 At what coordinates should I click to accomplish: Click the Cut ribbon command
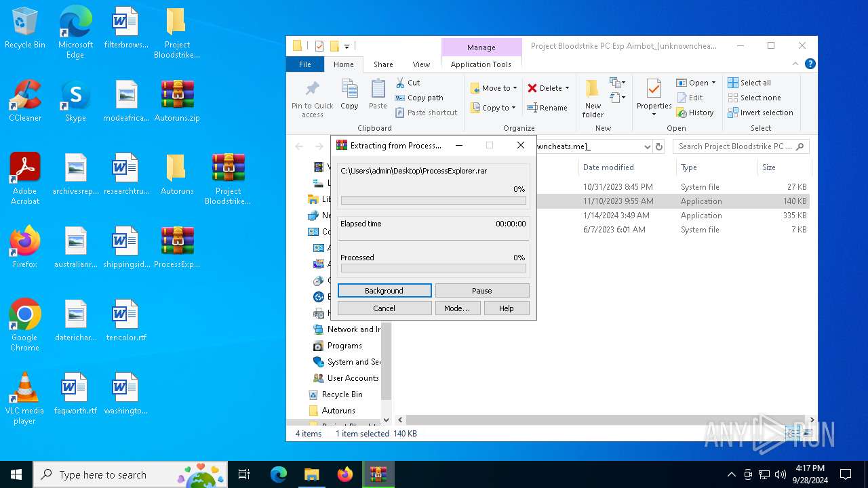[x=408, y=83]
